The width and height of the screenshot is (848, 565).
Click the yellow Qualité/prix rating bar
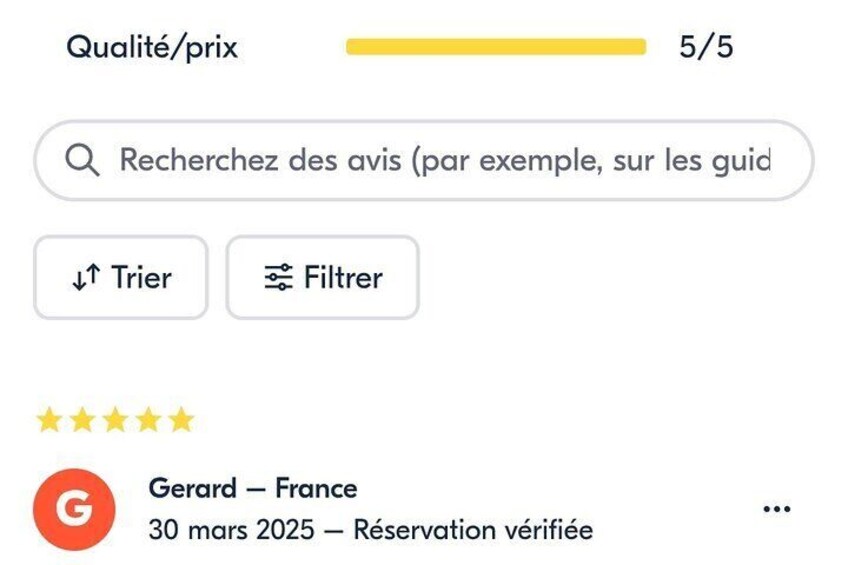pos(496,47)
